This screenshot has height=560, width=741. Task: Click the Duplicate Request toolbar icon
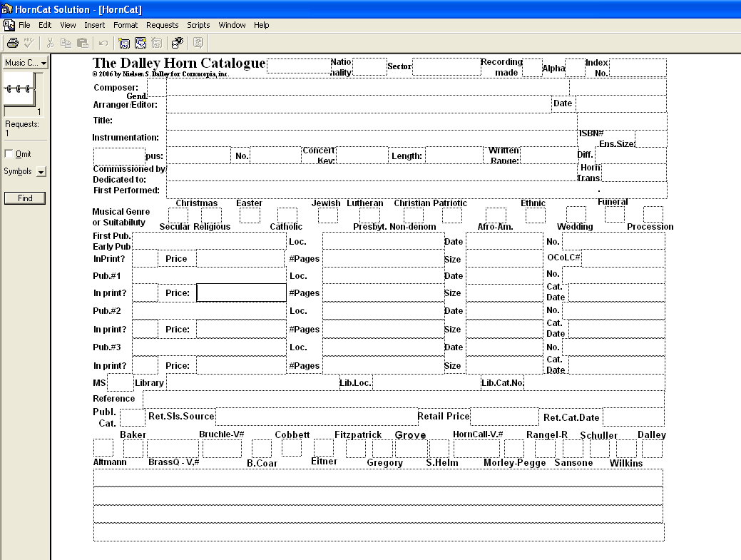point(140,43)
